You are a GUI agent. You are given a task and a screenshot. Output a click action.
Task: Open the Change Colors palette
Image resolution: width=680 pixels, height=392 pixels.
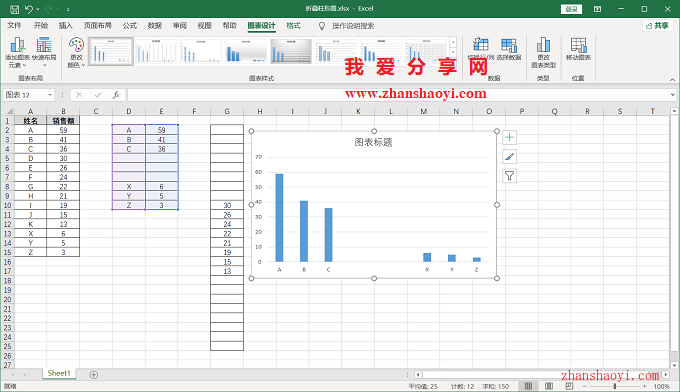76,52
